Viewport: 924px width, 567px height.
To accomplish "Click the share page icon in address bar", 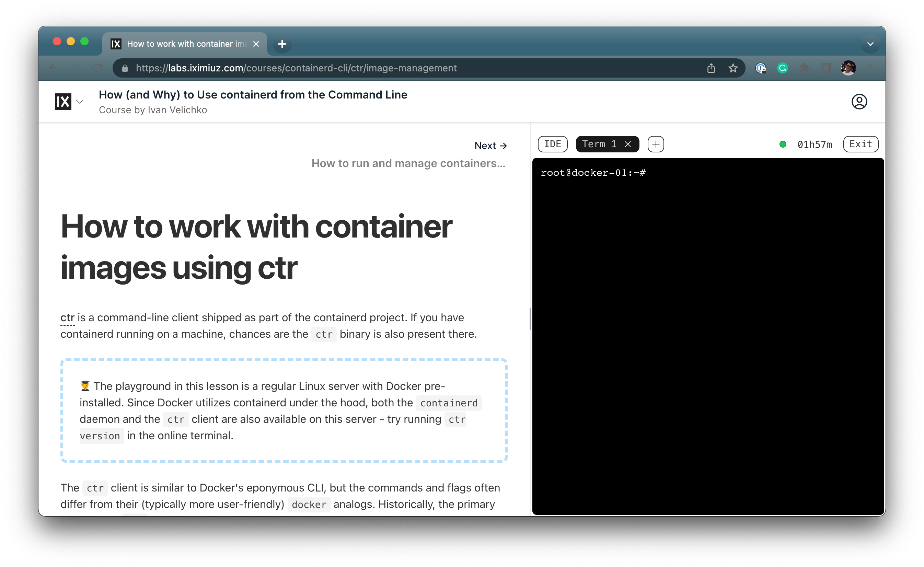I will tap(711, 68).
